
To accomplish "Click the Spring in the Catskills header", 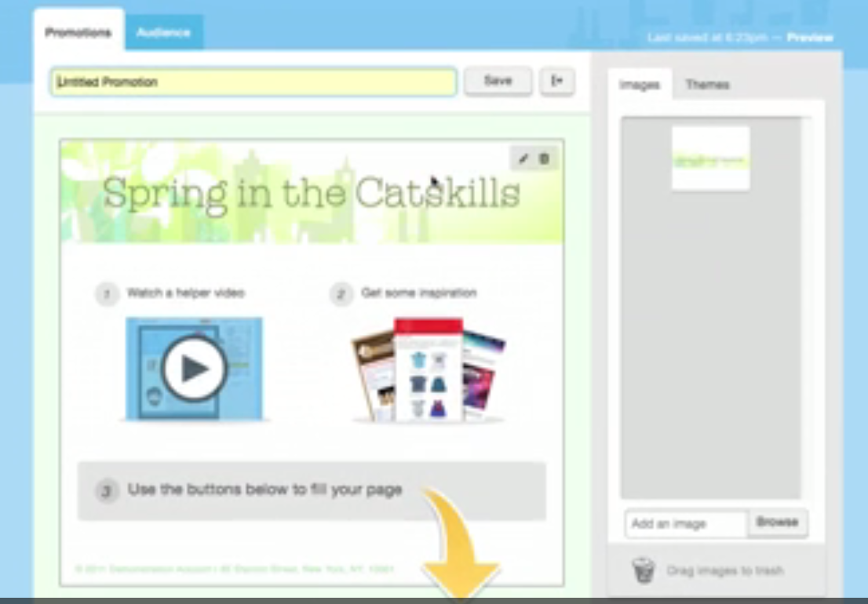I will (311, 194).
